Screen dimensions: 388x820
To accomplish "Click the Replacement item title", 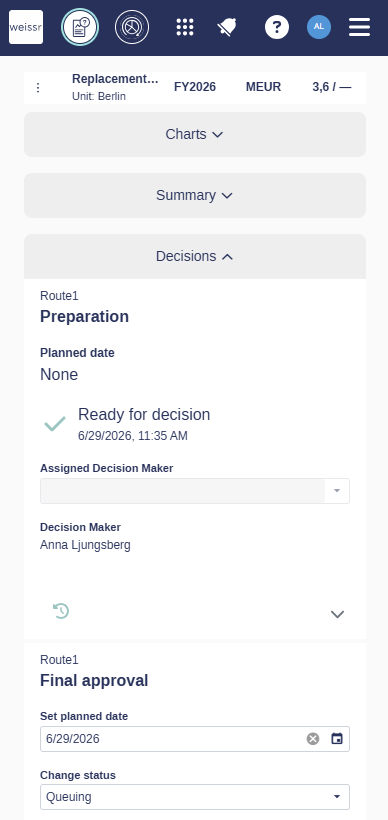I will 115,79.
